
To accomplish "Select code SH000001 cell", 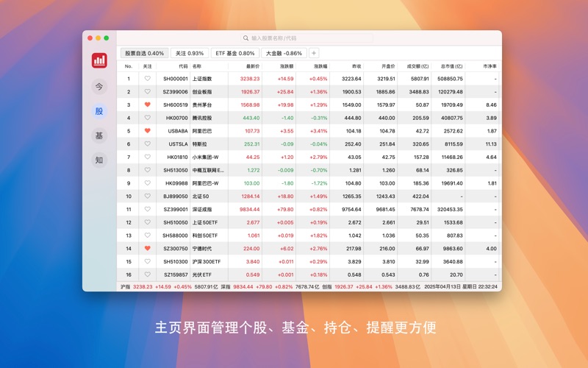I will coord(176,79).
